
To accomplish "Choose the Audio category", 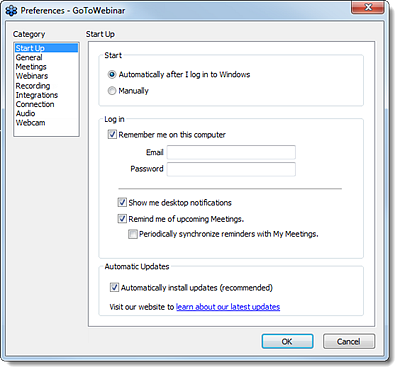I will (25, 114).
